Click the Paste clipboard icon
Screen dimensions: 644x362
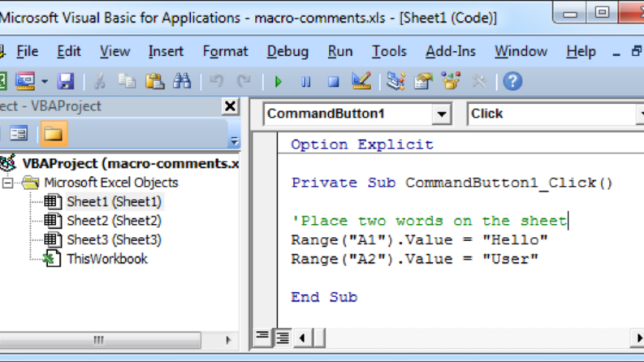coord(154,81)
